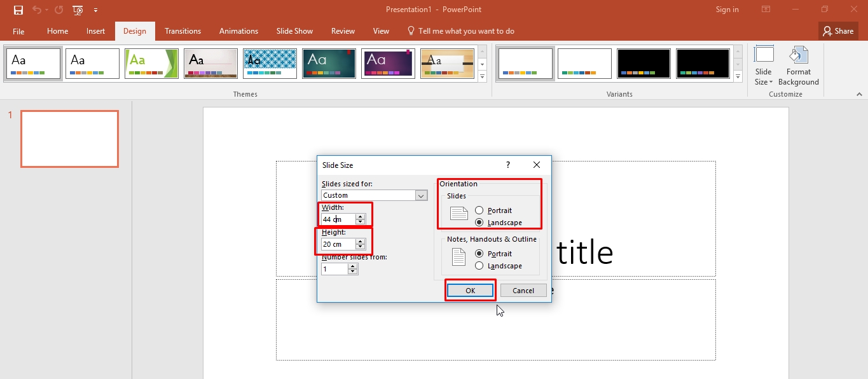Expand the Themes gallery with more arrow
The height and width of the screenshot is (379, 868).
(482, 76)
